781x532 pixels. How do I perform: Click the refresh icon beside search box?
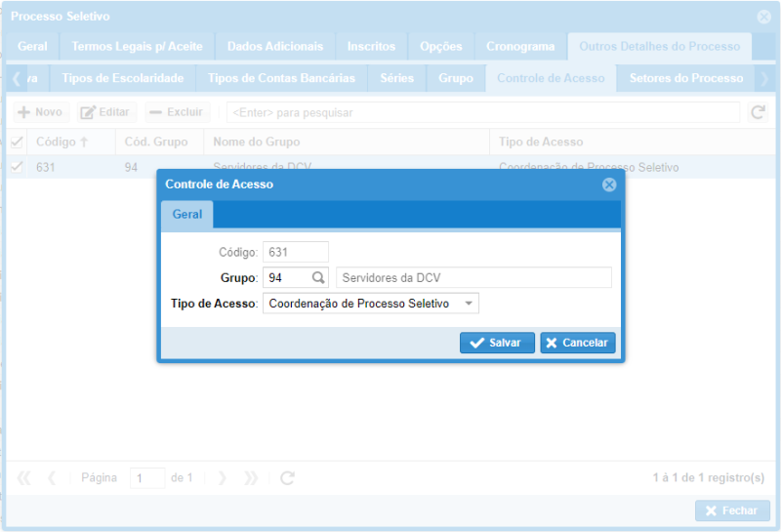758,113
